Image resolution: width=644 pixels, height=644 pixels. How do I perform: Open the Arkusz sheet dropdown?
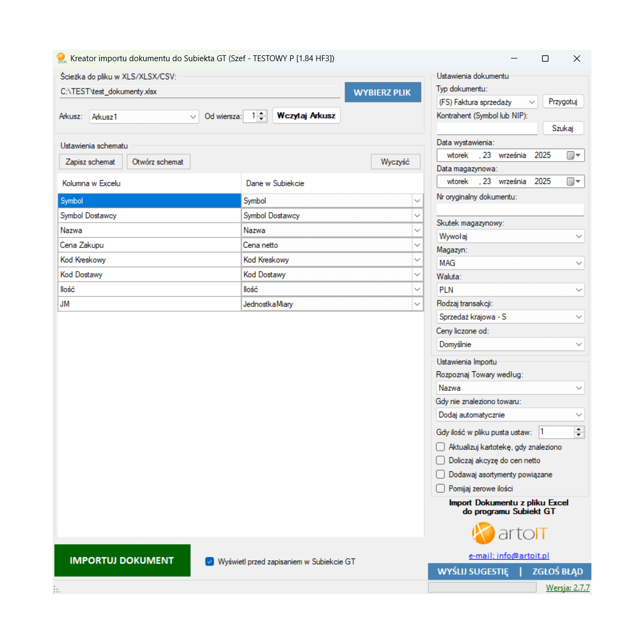[x=193, y=117]
